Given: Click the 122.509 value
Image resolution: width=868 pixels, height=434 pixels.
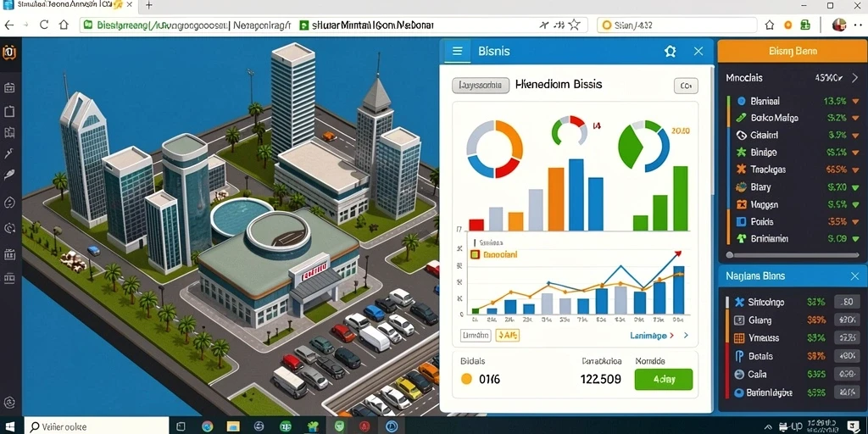Looking at the screenshot, I should coord(601,379).
